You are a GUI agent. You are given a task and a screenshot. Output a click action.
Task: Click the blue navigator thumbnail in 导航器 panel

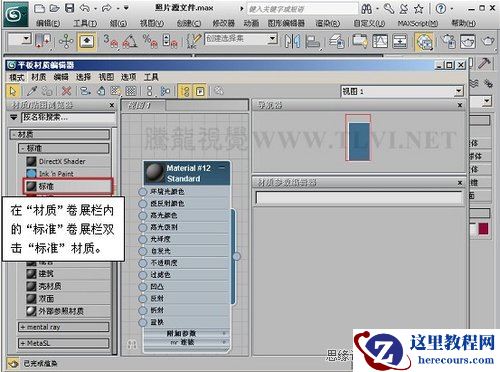[359, 141]
